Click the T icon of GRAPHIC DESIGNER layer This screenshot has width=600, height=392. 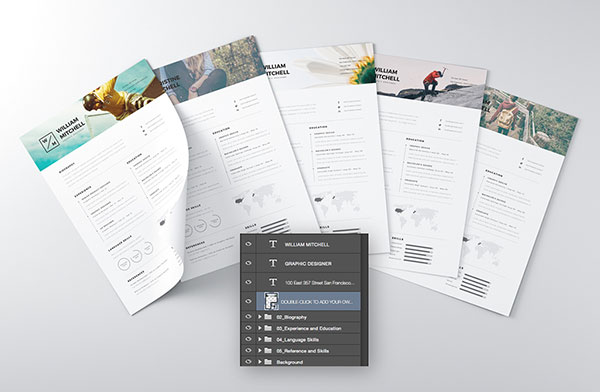273,263
